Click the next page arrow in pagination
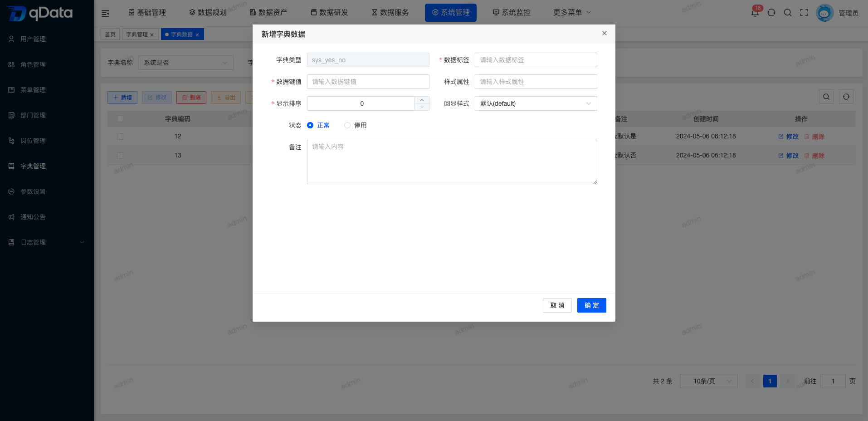This screenshot has height=421, width=868. (788, 381)
